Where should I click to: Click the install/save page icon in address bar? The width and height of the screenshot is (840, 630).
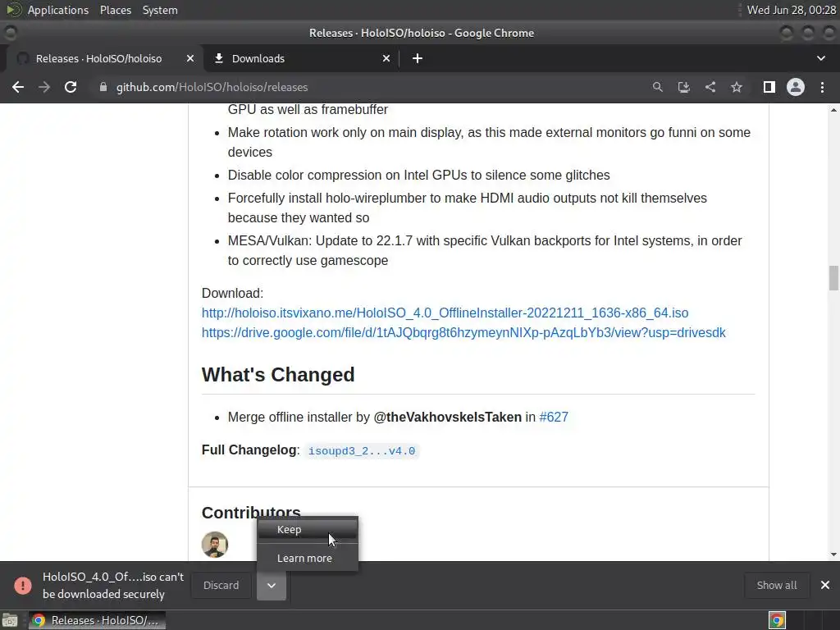(x=683, y=87)
